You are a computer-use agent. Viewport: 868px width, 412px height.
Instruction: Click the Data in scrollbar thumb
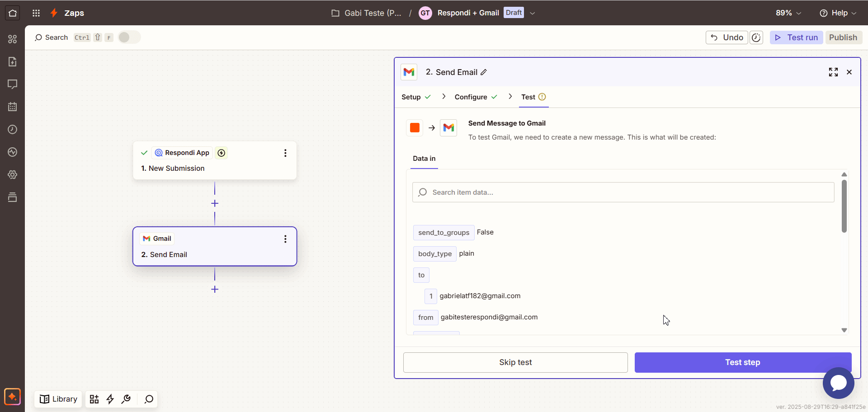click(844, 206)
